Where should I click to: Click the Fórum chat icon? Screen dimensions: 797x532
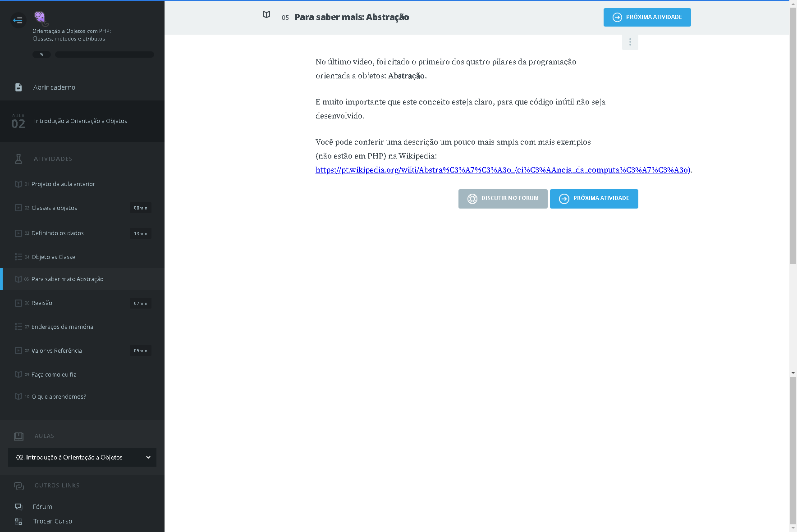point(18,507)
